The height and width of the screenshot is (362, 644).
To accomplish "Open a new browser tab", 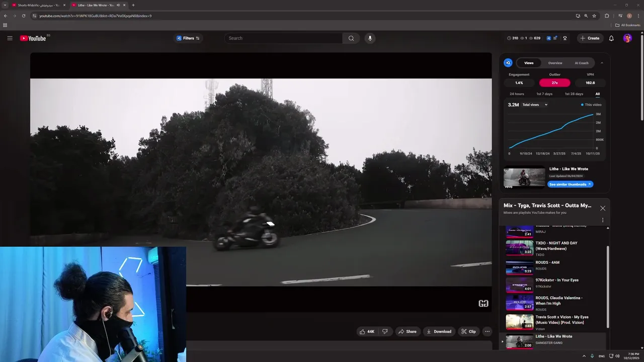I will [x=133, y=5].
